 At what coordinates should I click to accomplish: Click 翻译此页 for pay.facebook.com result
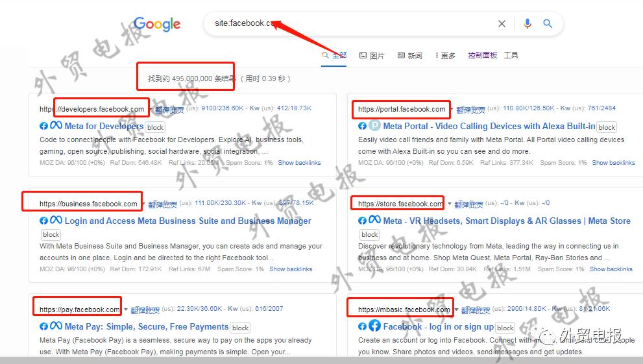[145, 310]
